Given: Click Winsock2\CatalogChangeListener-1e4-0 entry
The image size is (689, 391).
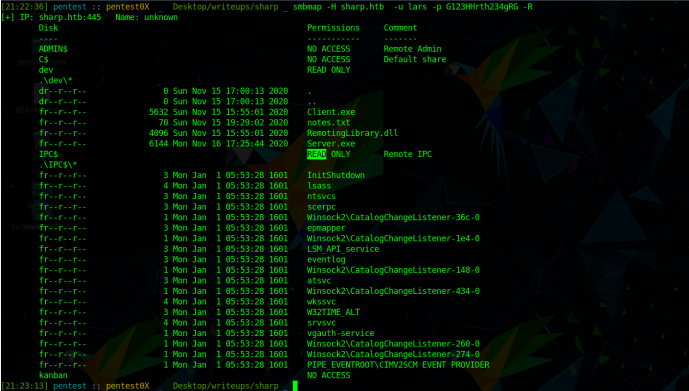Looking at the screenshot, I should tap(393, 239).
